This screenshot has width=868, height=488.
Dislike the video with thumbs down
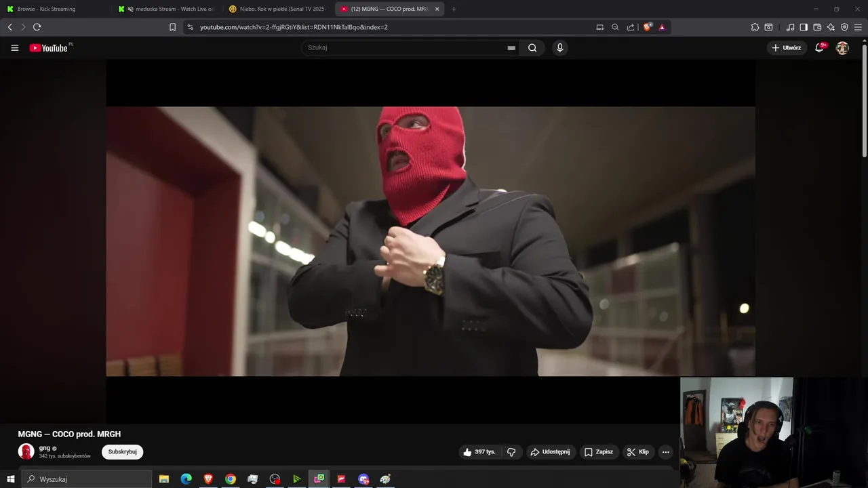pos(511,452)
